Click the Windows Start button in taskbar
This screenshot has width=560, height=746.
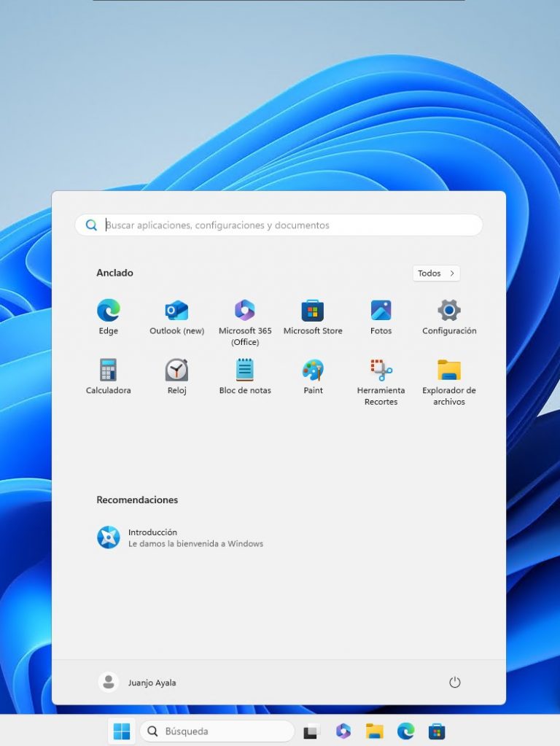[122, 731]
